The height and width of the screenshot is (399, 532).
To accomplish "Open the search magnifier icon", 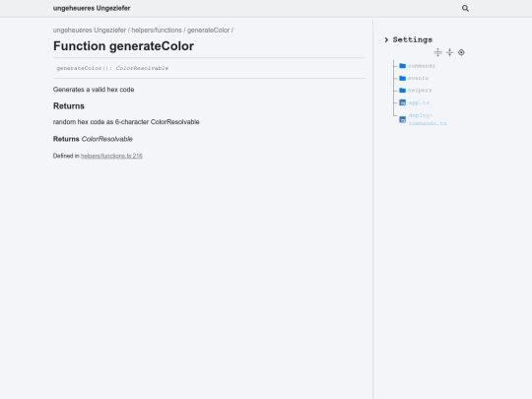I will tap(465, 8).
